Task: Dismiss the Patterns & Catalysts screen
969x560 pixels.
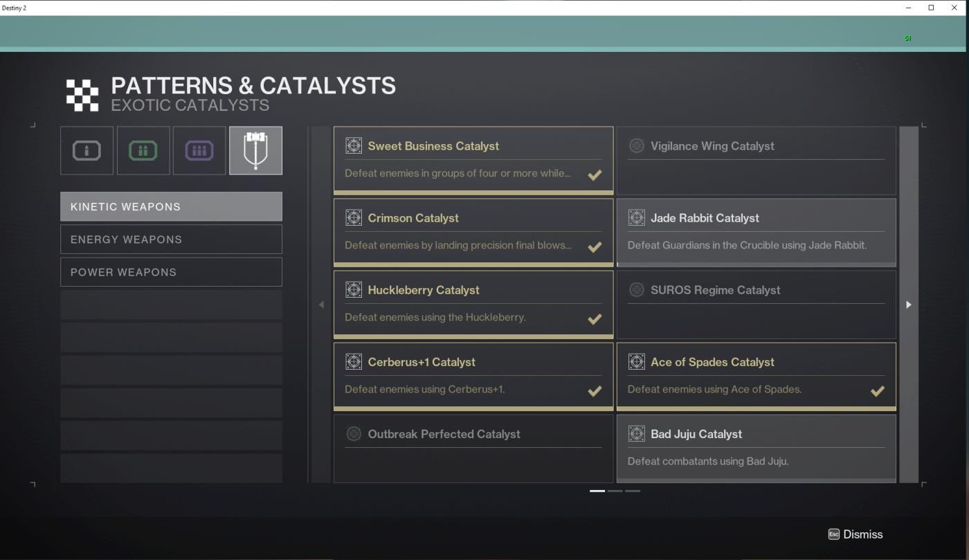Action: [855, 534]
